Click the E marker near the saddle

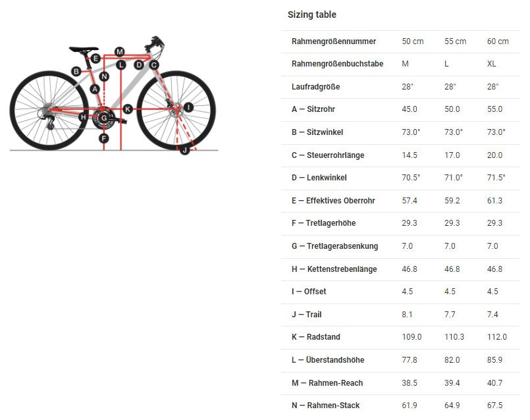[96, 59]
